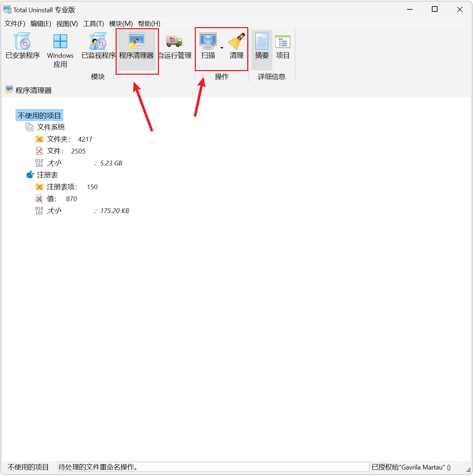Close the Total Uninstall window
Image resolution: width=473 pixels, height=476 pixels.
click(460, 9)
